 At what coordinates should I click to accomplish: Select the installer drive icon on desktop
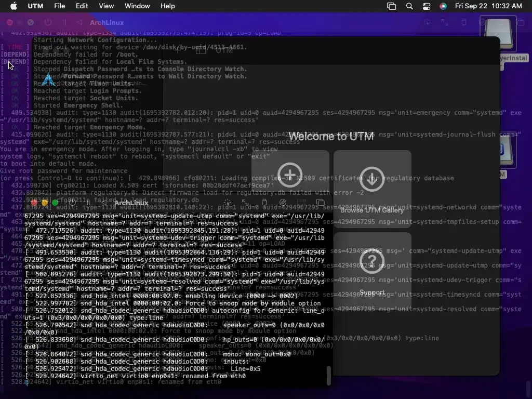(x=498, y=34)
